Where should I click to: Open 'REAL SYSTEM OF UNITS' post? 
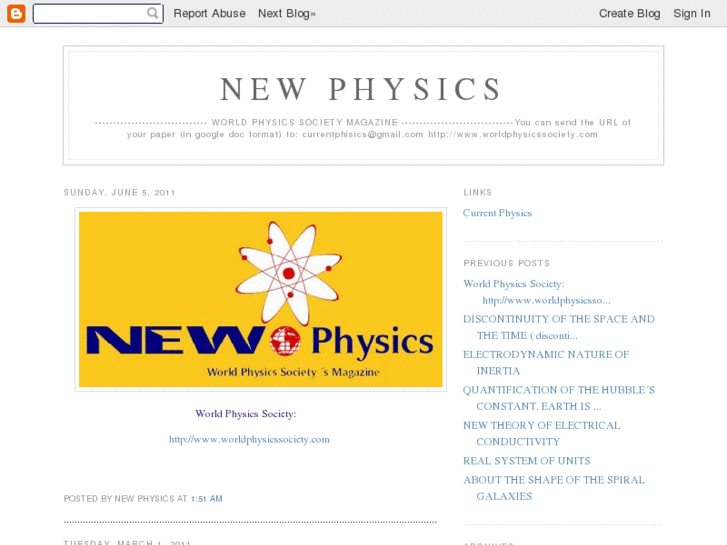[x=526, y=461]
